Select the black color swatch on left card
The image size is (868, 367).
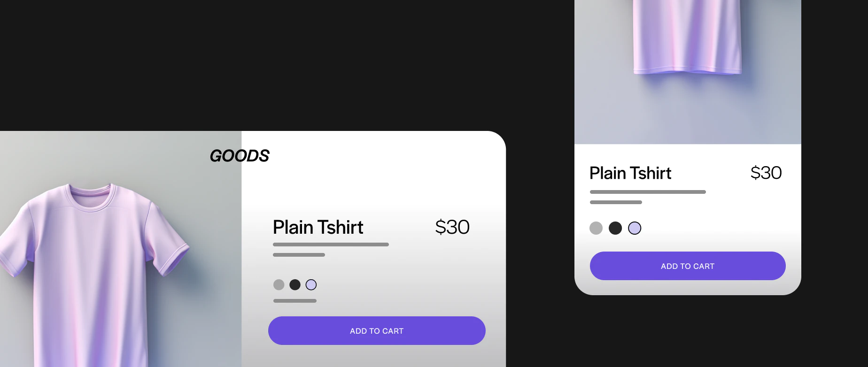pyautogui.click(x=295, y=284)
